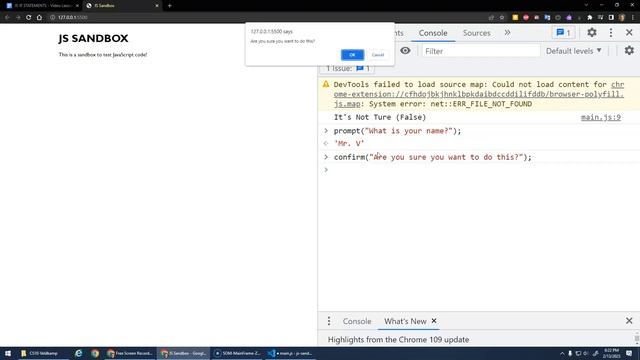The image size is (640, 360).
Task: Close the JS Sandbox browser tab
Action: tap(157, 6)
